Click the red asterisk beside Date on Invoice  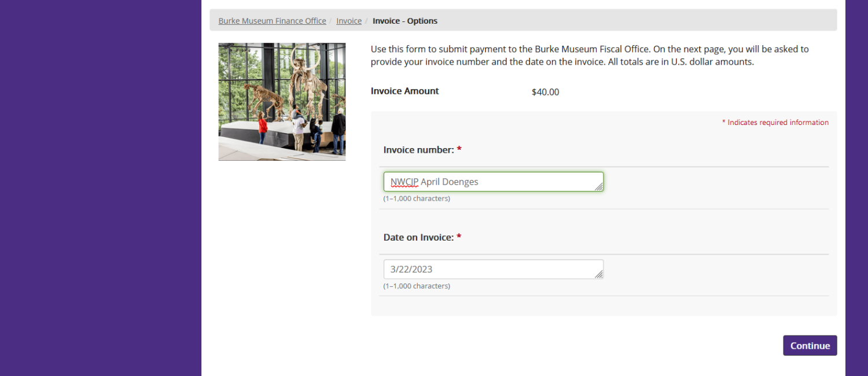(x=459, y=237)
